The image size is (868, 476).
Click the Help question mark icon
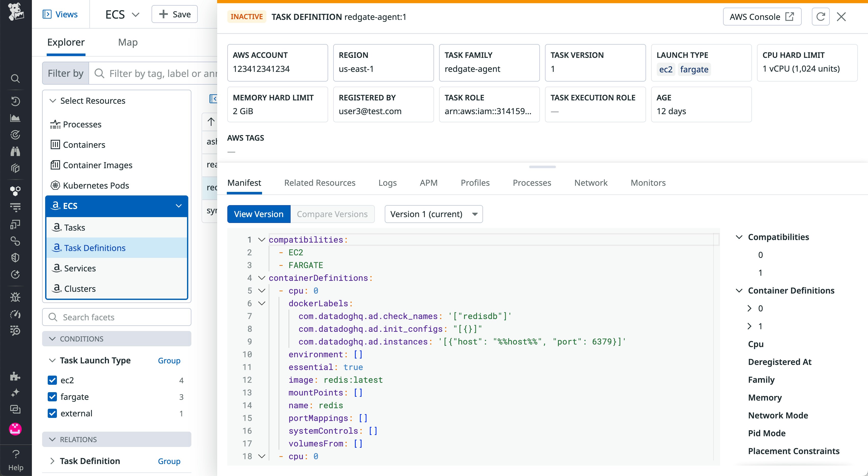click(16, 454)
